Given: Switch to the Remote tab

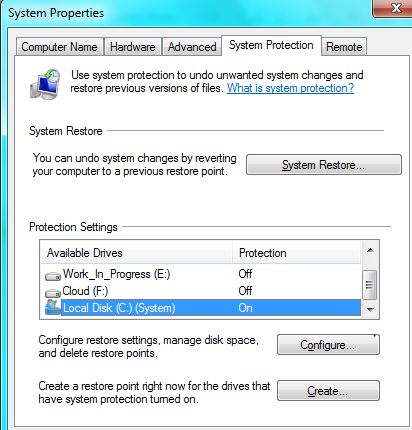Looking at the screenshot, I should pos(344,47).
